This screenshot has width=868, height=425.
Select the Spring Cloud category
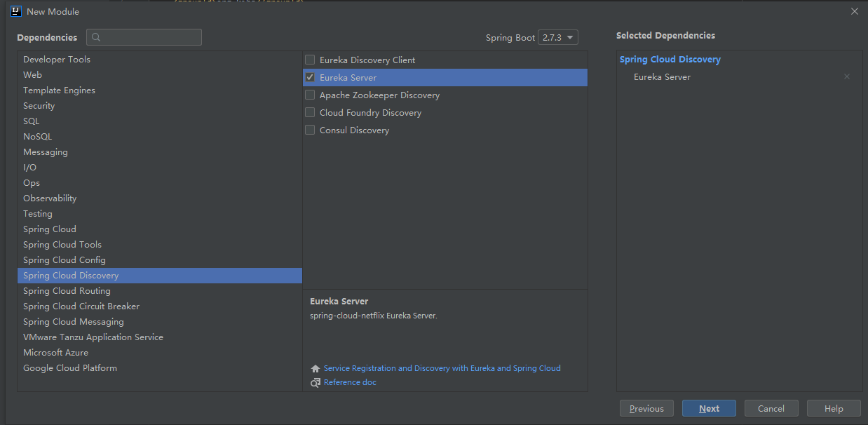160,229
